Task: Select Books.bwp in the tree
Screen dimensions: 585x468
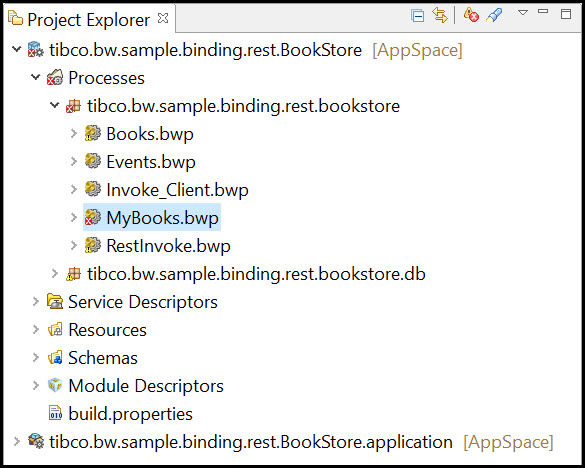Action: click(150, 134)
